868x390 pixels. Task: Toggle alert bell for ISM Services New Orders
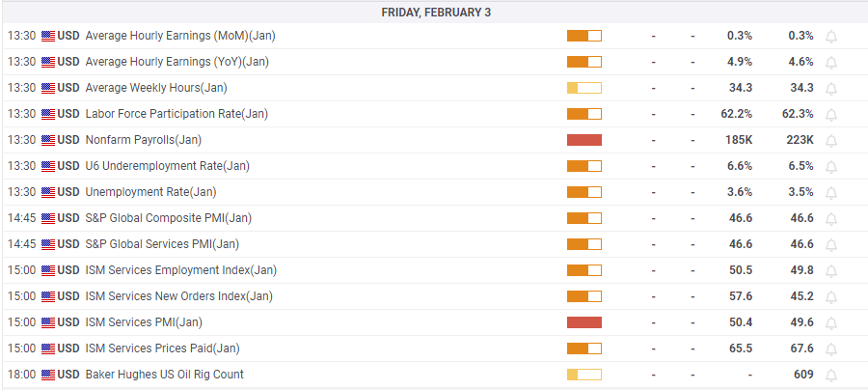click(831, 297)
